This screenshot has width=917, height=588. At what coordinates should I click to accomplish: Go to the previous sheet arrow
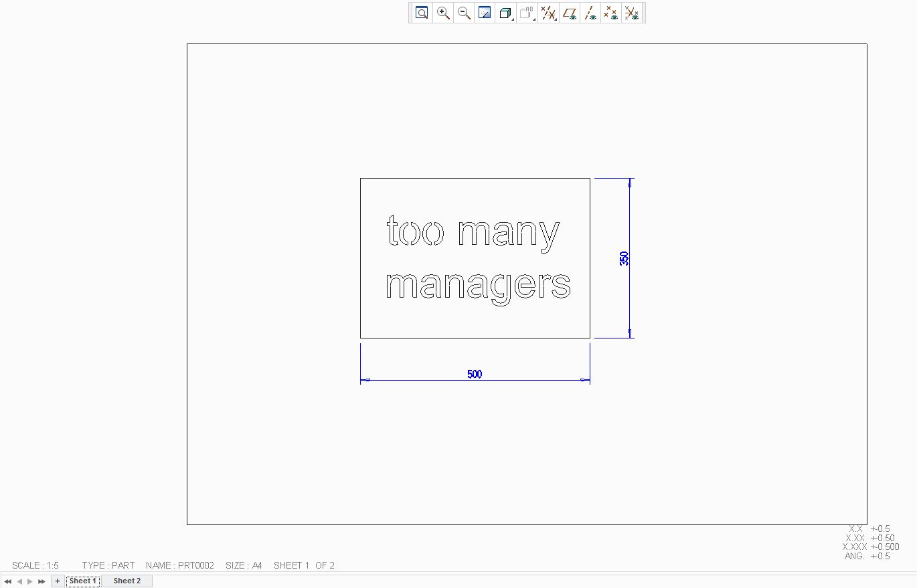pos(19,581)
